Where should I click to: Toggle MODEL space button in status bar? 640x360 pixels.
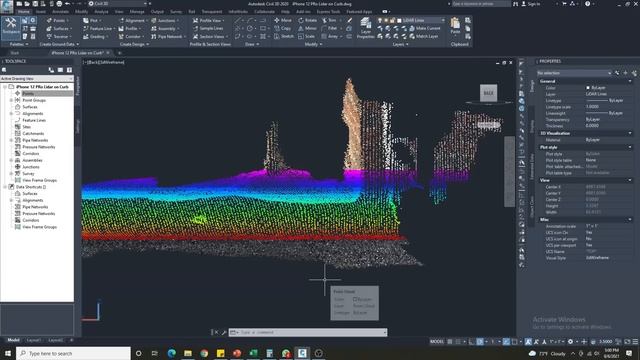[437, 341]
